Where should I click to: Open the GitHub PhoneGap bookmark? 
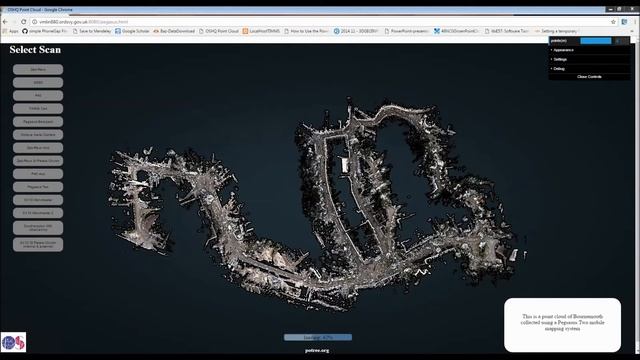45,31
